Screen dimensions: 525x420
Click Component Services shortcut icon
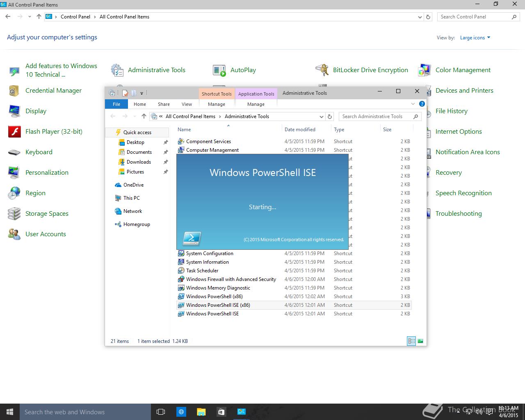click(181, 142)
